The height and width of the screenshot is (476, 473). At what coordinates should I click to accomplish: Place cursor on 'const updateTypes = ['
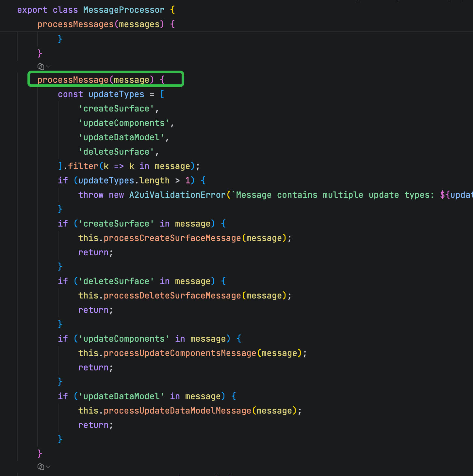(111, 94)
